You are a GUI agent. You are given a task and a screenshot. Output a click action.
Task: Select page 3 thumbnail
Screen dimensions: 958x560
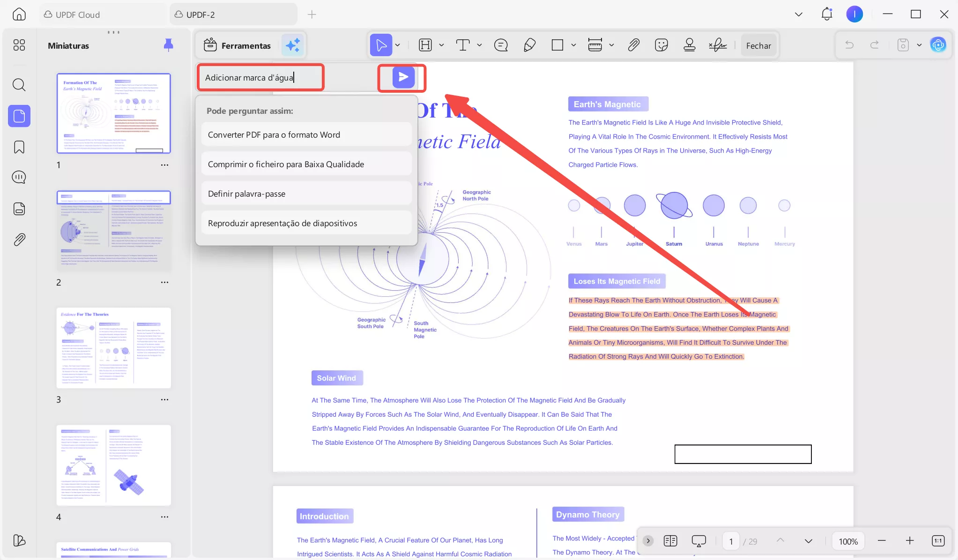click(x=114, y=348)
